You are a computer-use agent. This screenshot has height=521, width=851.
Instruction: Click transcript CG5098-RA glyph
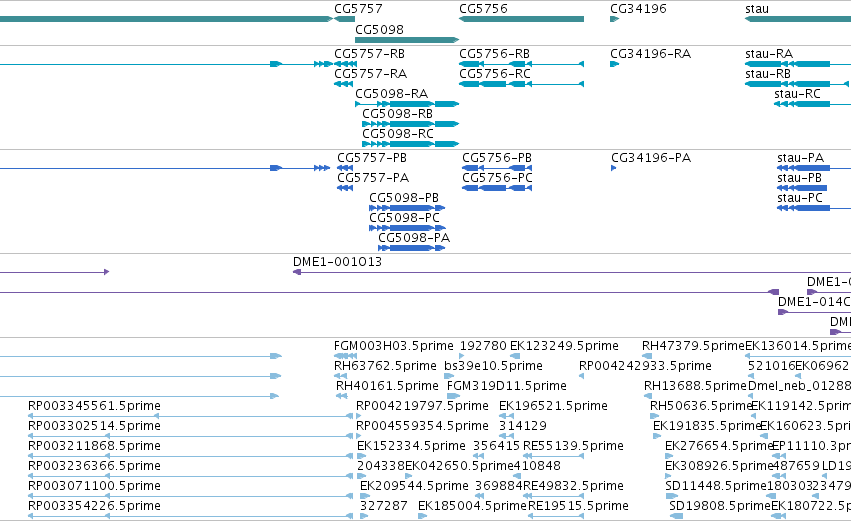407,104
